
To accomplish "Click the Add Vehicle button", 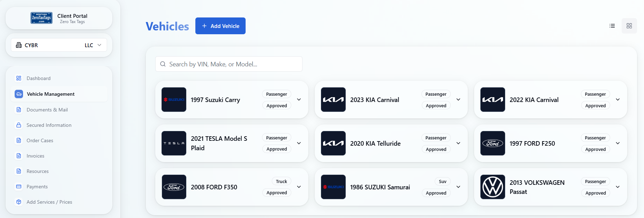I will pos(220,26).
